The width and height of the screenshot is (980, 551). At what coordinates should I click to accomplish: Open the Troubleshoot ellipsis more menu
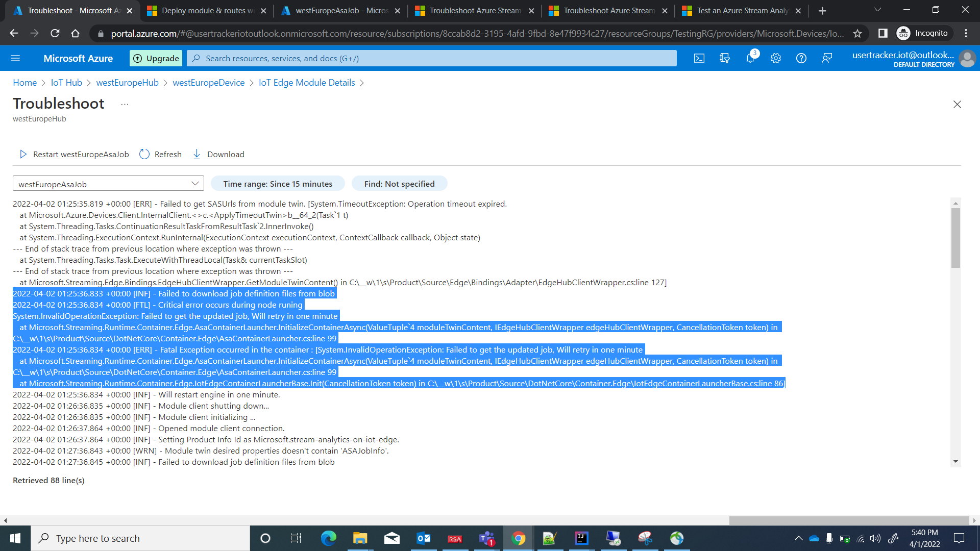125,104
